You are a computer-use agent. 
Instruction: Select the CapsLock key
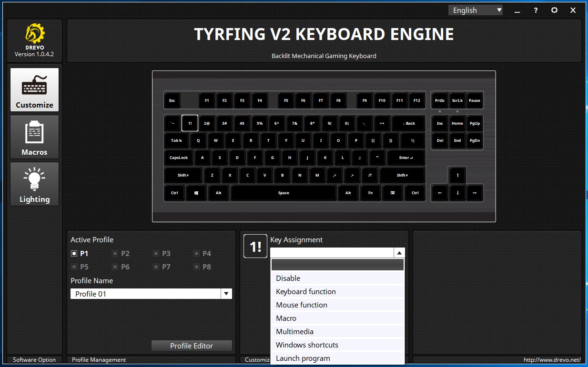[x=179, y=158]
